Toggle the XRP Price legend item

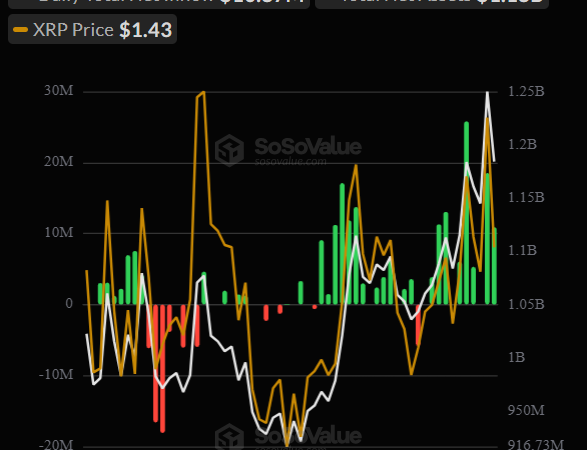point(92,30)
